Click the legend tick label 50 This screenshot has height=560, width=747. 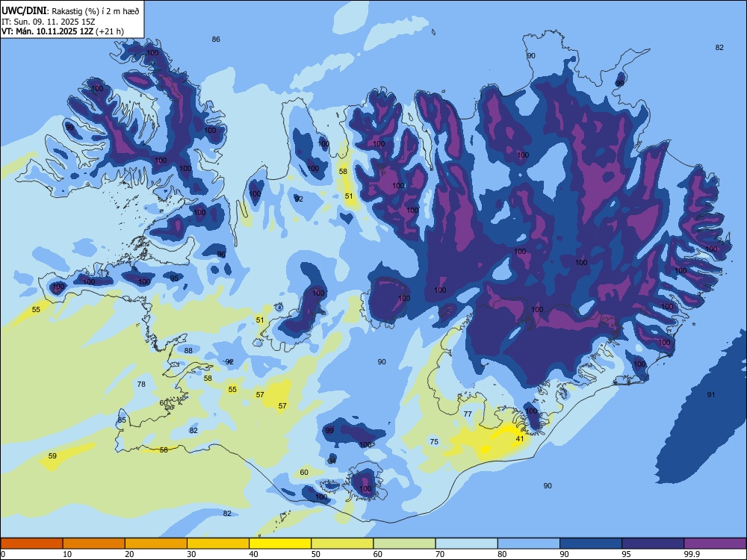316,554
